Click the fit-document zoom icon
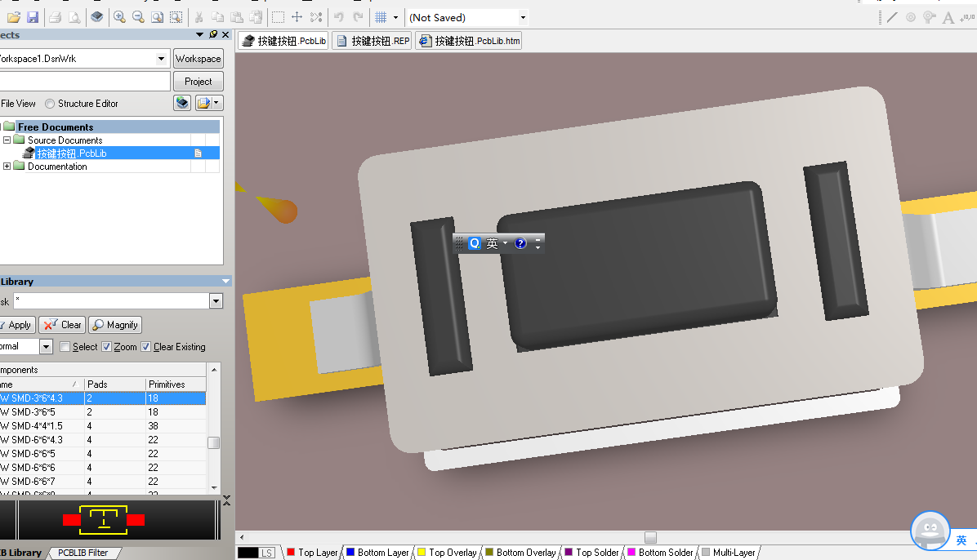The width and height of the screenshot is (977, 560). (x=157, y=17)
